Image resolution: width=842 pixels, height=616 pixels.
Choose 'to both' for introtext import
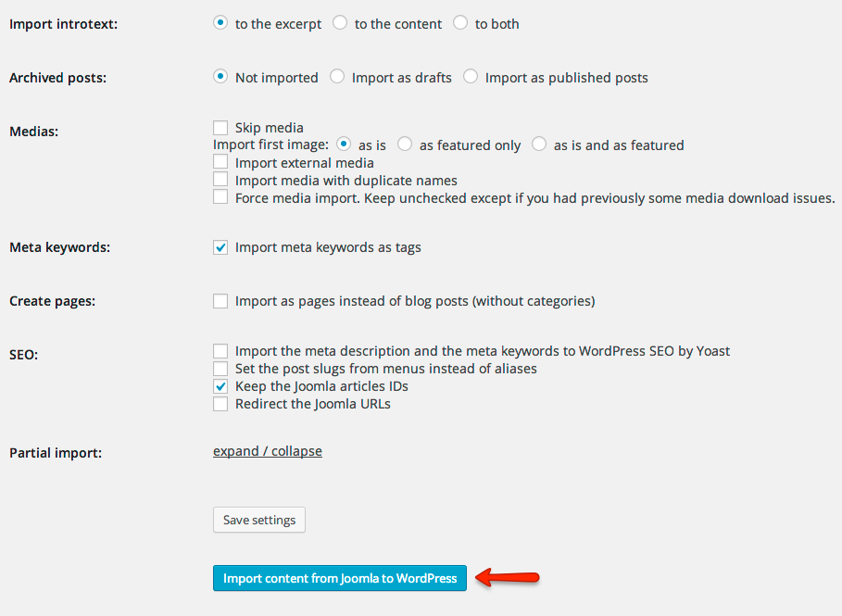click(460, 23)
